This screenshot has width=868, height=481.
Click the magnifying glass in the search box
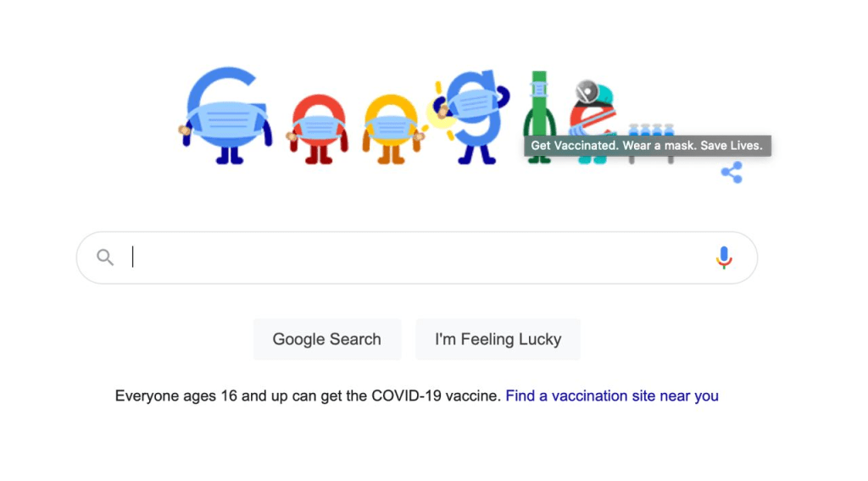pos(105,257)
